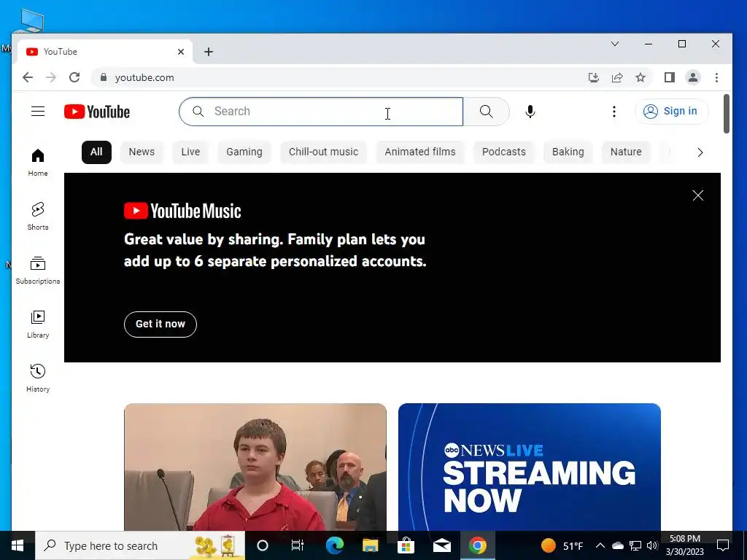
Task: Open the notification center icon
Action: pos(723,545)
